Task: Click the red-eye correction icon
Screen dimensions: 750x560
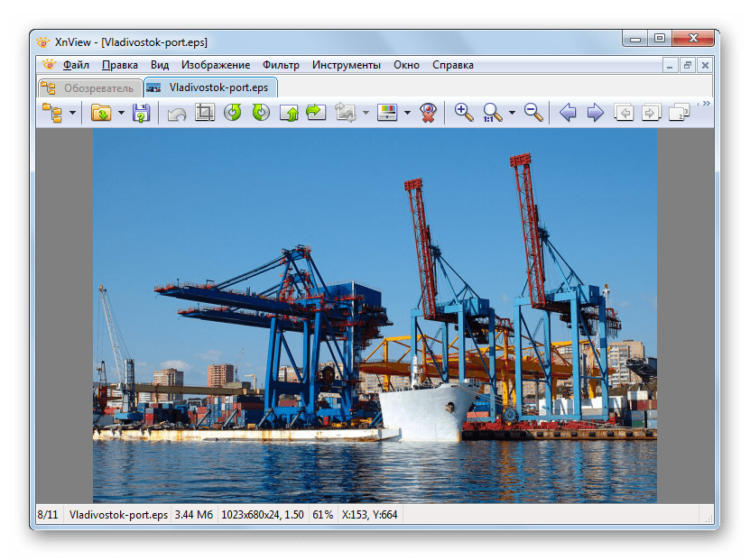Action: pyautogui.click(x=429, y=113)
